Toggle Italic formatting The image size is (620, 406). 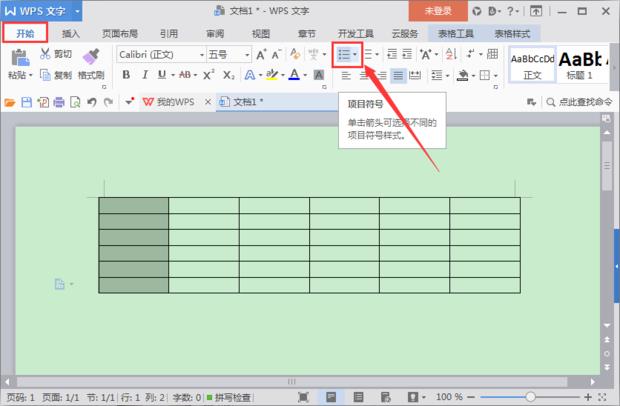(145, 74)
